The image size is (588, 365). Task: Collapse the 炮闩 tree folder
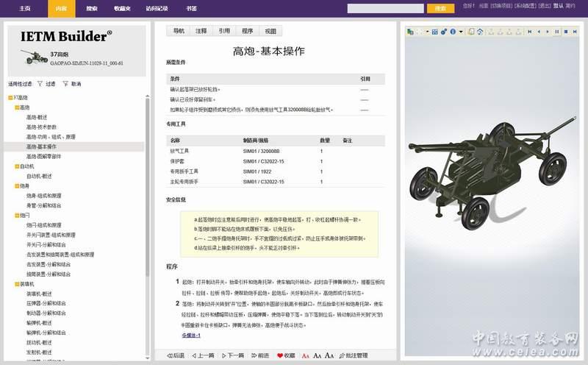point(16,216)
